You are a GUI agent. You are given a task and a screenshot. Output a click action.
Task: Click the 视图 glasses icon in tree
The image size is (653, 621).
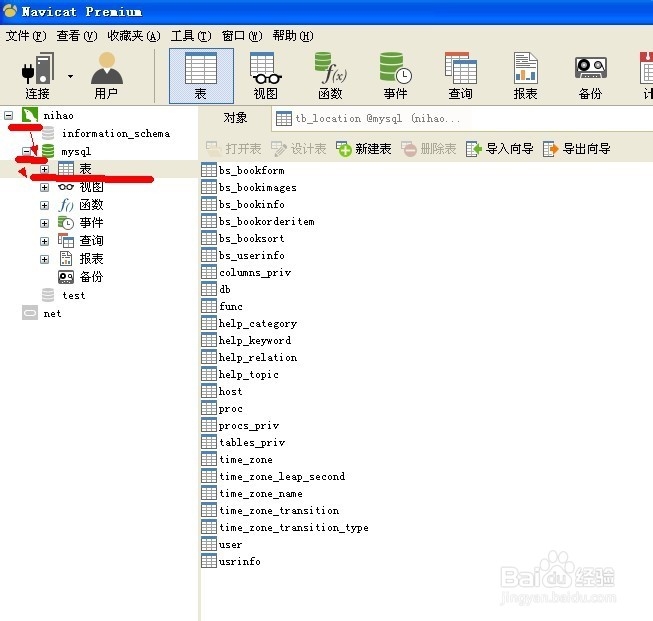pos(66,187)
